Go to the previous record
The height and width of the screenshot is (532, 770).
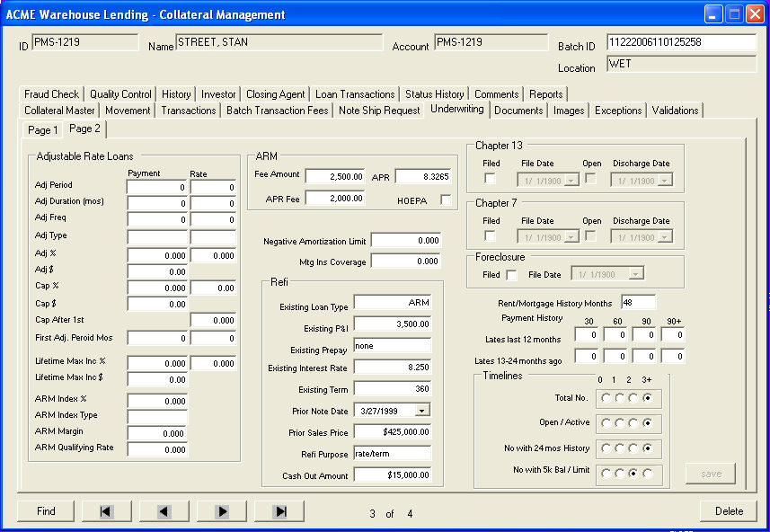pos(164,511)
